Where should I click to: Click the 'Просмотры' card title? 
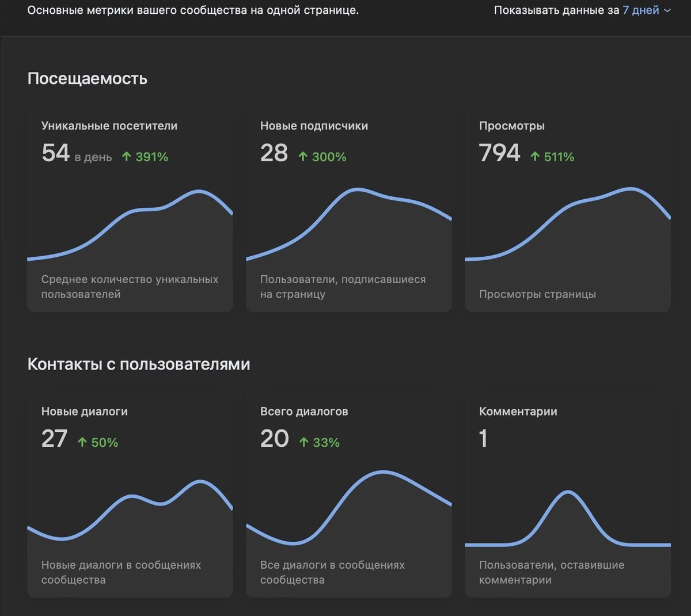click(x=512, y=126)
